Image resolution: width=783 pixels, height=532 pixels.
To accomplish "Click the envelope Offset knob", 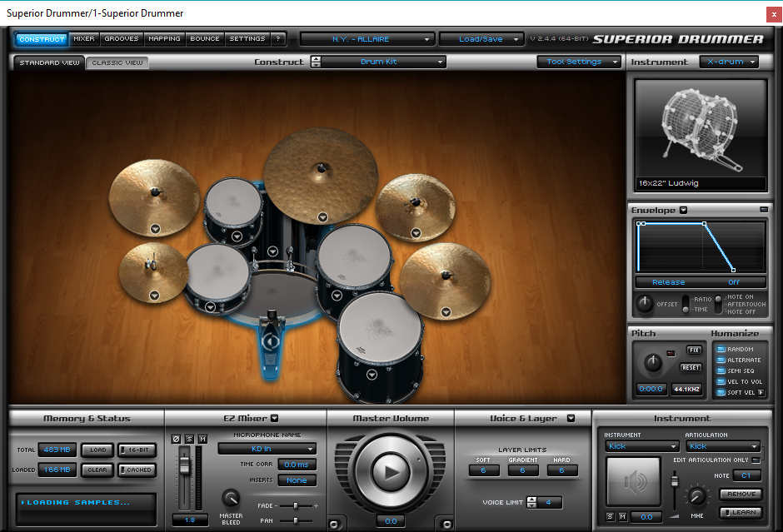I will point(645,303).
